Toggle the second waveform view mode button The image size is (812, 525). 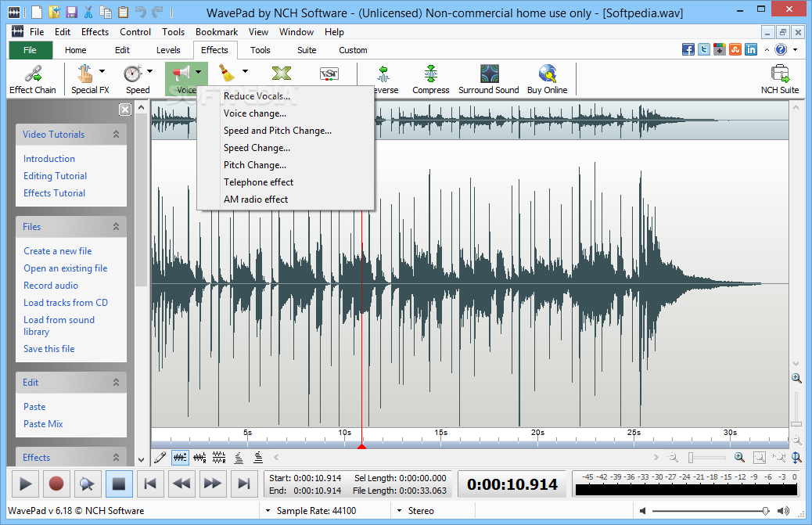click(x=199, y=457)
